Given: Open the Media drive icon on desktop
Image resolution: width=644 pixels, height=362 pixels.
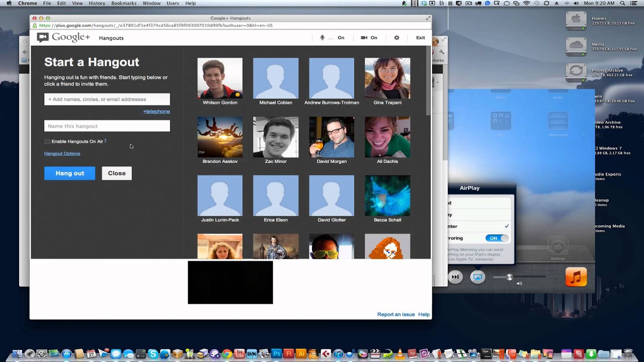Looking at the screenshot, I should pyautogui.click(x=576, y=47).
